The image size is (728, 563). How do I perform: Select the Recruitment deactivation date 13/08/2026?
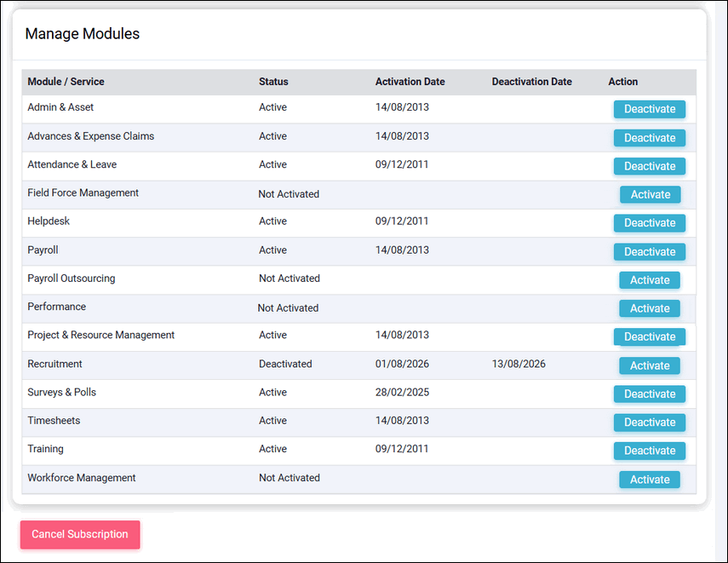(519, 364)
